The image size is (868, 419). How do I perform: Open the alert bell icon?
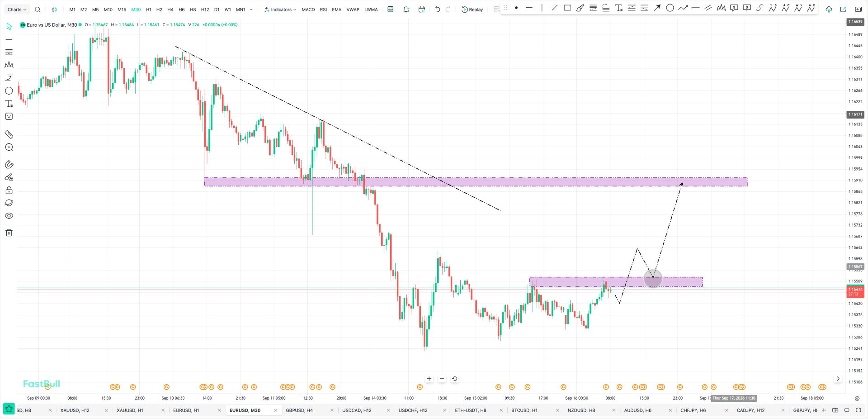tap(406, 10)
